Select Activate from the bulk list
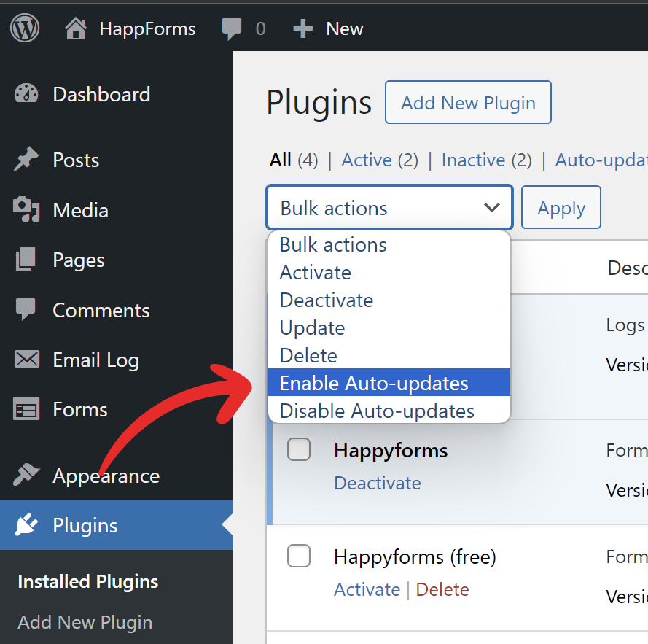The height and width of the screenshot is (644, 648). click(x=389, y=272)
